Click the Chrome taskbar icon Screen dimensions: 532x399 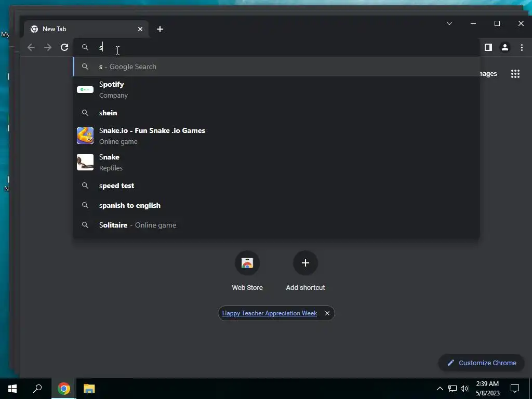64,389
